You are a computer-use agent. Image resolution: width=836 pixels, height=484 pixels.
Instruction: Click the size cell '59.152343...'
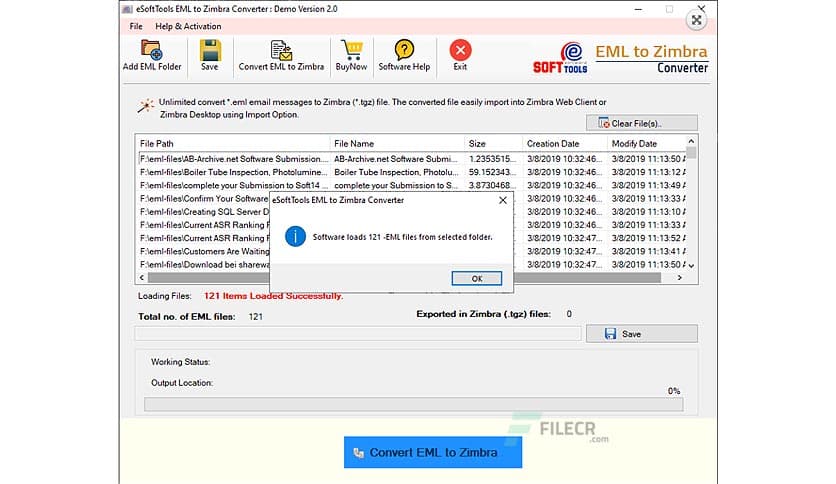tap(492, 172)
